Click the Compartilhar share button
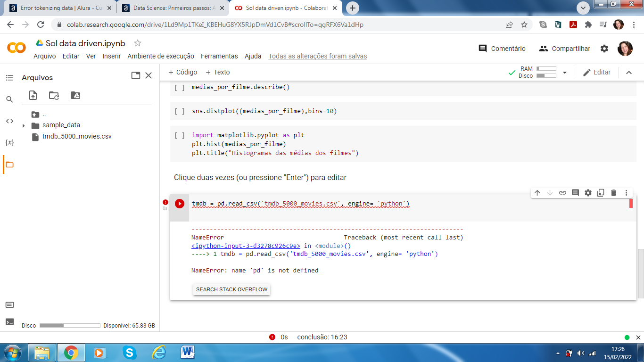This screenshot has width=644, height=362. click(x=565, y=49)
